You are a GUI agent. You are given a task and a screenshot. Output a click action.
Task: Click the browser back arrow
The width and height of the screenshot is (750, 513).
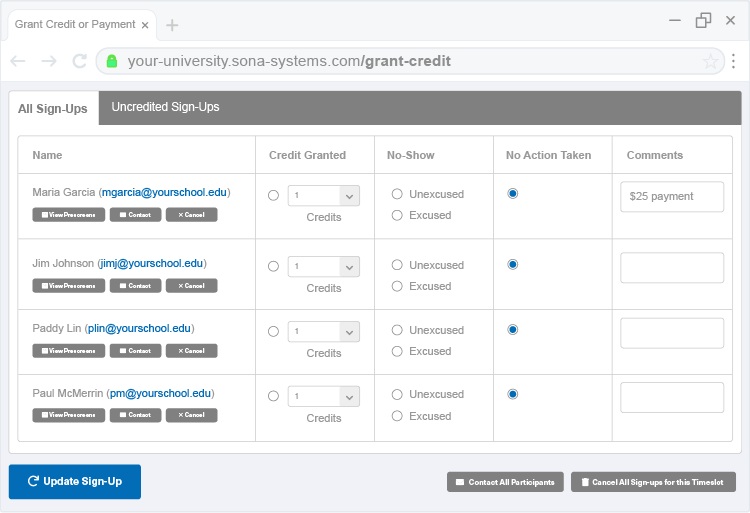[18, 61]
